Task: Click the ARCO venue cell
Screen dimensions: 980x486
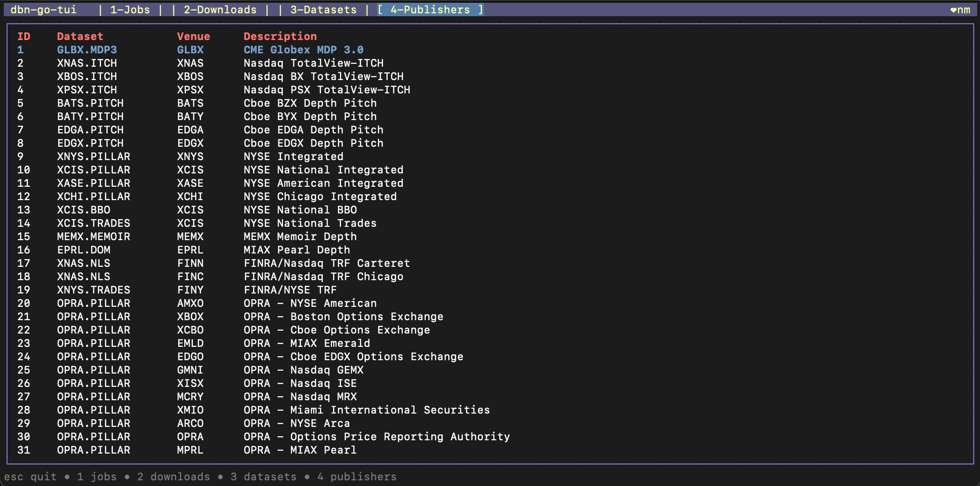Action: [190, 423]
